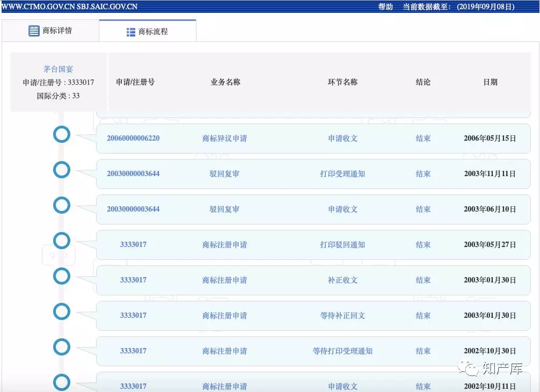Viewport: 540px width, 392px height.
Task: Click 商标注册申请 in 打印驳回通知 row
Action: [x=224, y=245]
